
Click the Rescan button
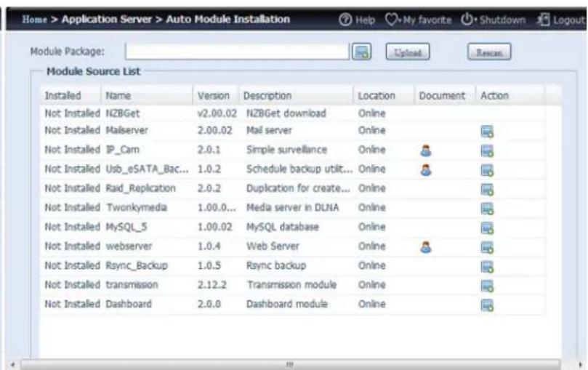(489, 52)
